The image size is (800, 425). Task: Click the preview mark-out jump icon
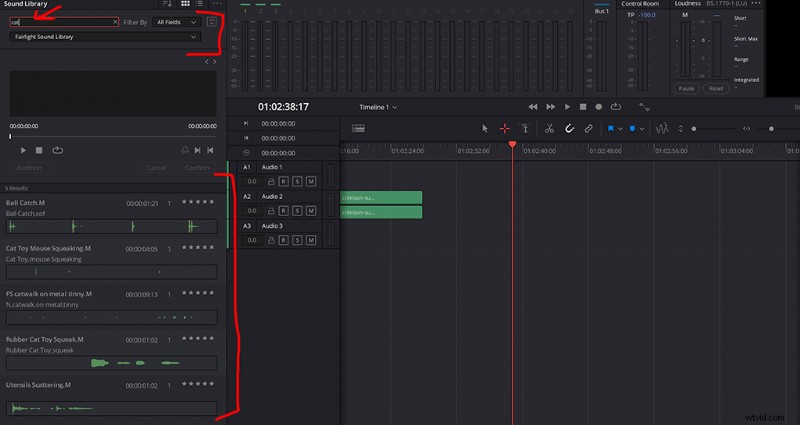pos(210,151)
